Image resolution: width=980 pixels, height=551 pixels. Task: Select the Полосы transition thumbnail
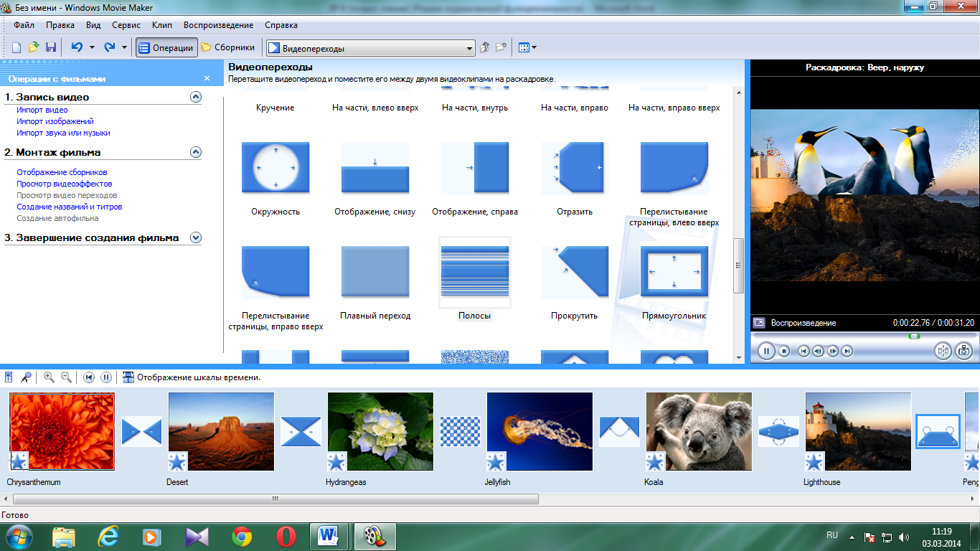coord(475,272)
